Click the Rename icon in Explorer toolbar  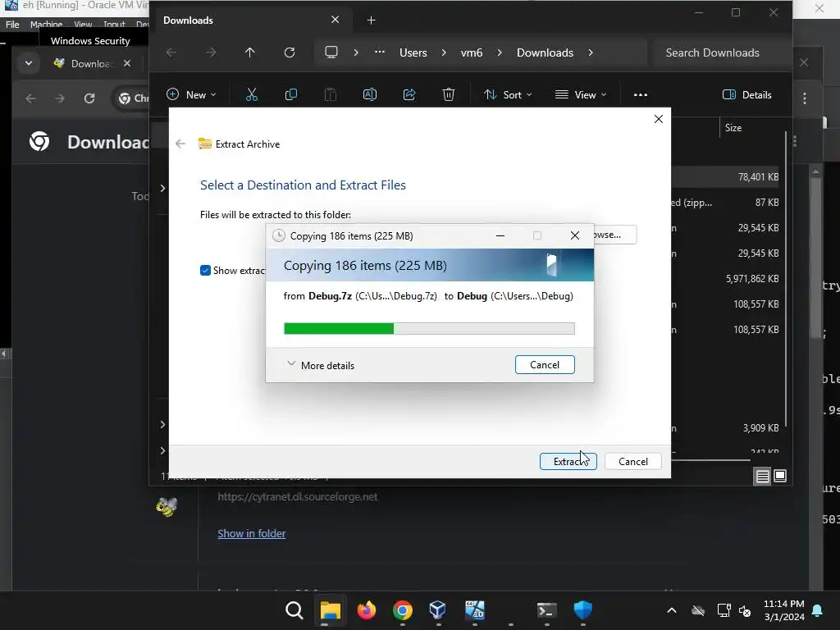pyautogui.click(x=370, y=95)
